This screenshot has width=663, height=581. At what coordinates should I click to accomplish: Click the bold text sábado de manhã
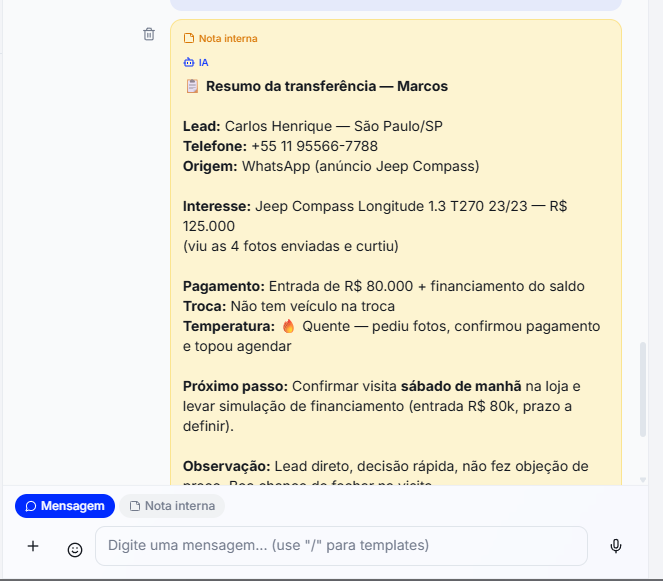[x=461, y=386]
